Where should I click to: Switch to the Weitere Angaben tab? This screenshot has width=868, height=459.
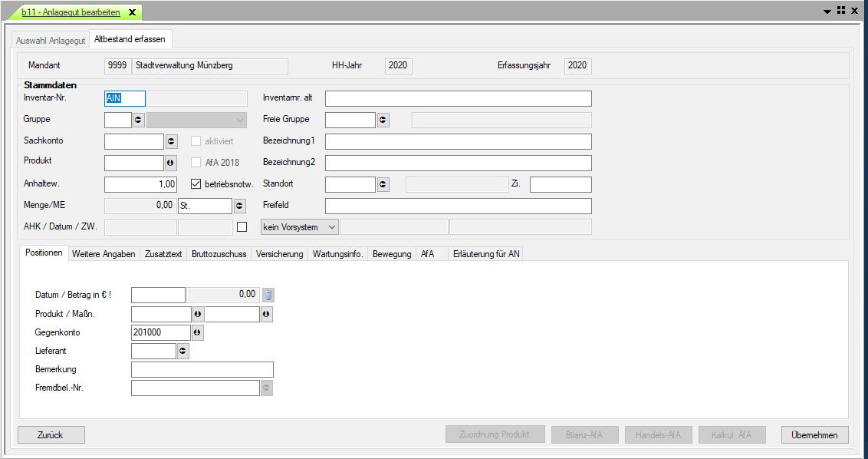(104, 254)
